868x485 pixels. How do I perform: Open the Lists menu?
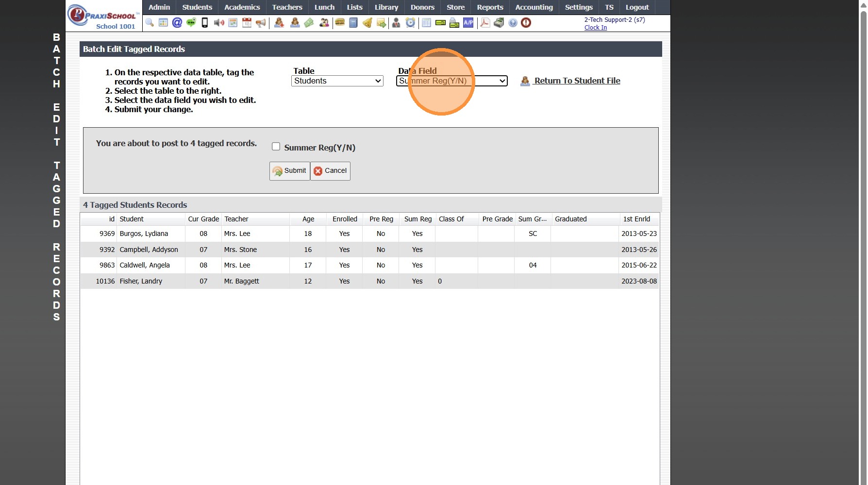[x=354, y=7]
